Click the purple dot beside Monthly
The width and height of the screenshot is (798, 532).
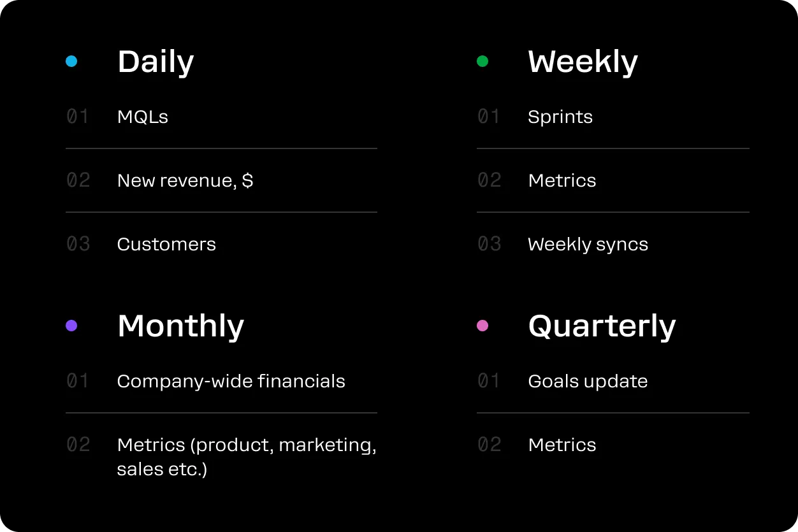tap(71, 326)
